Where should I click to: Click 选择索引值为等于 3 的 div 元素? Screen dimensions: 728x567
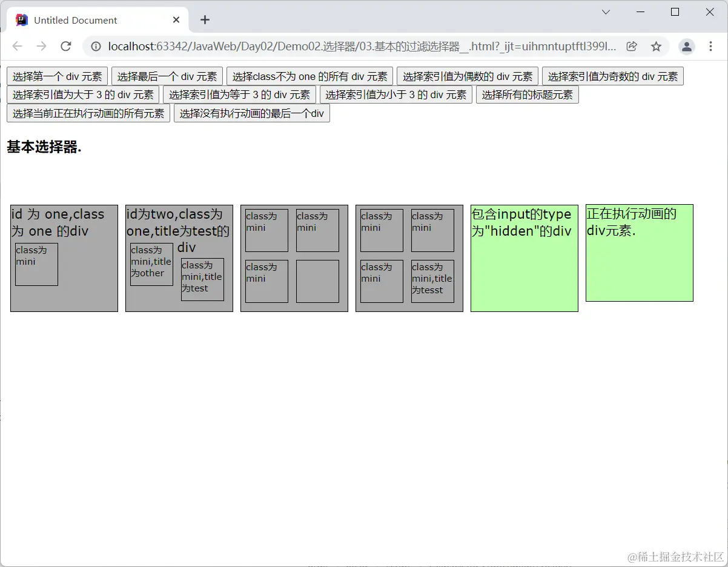pyautogui.click(x=239, y=94)
